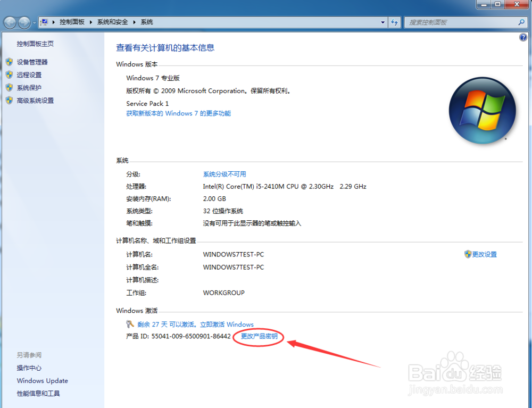
Task: Click the 2.00 GB installed memory value
Action: pyautogui.click(x=214, y=199)
